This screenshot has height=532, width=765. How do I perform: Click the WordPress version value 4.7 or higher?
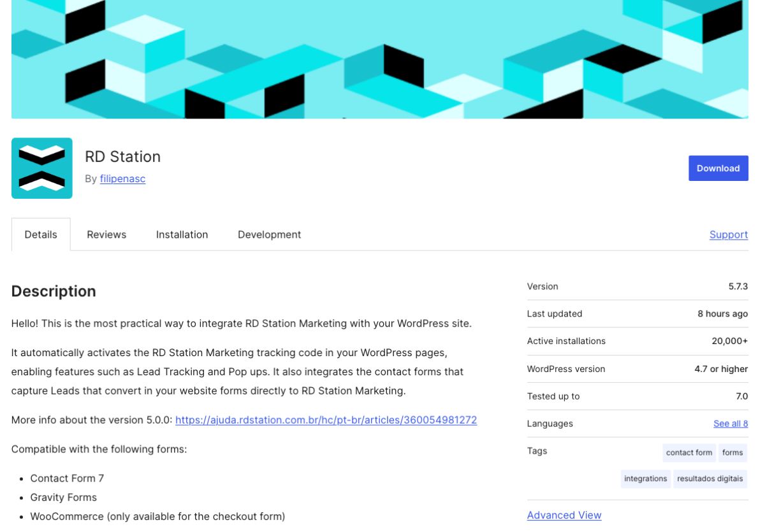pos(721,369)
